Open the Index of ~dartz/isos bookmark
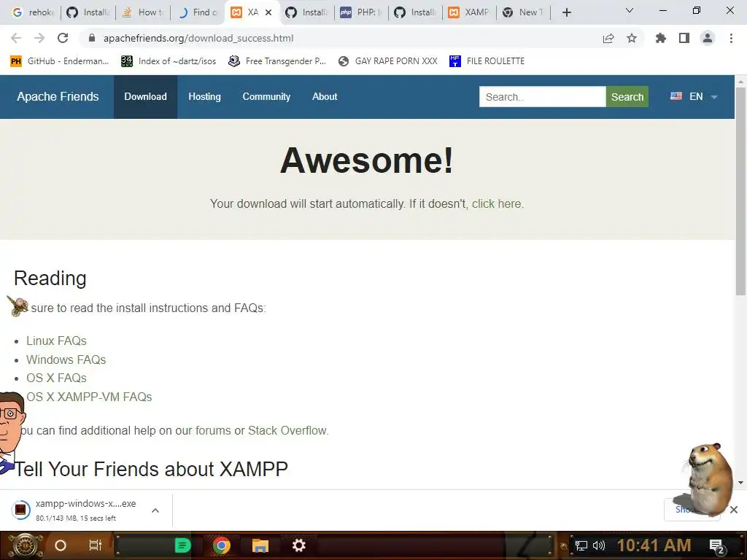The width and height of the screenshot is (747, 560). [169, 61]
